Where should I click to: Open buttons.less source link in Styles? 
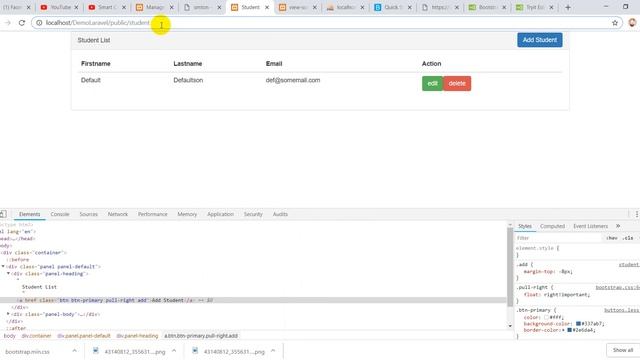coord(621,310)
